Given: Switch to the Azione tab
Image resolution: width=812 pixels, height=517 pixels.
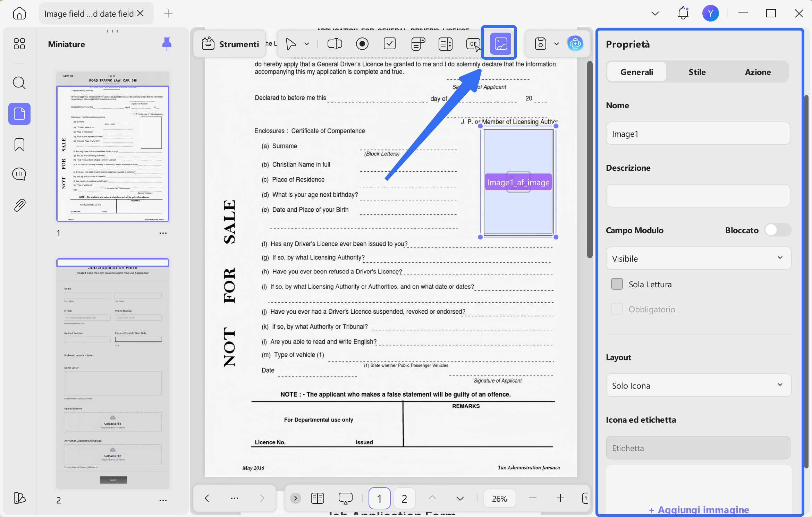Looking at the screenshot, I should tap(758, 72).
